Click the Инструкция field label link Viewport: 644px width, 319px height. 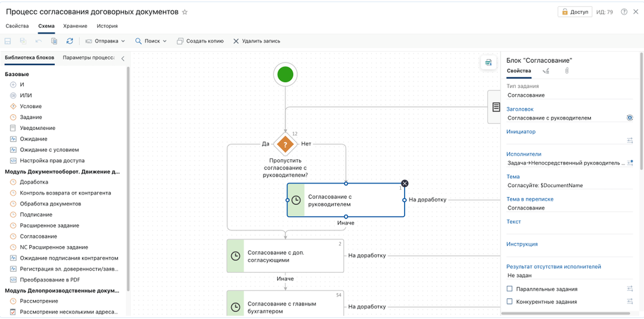[522, 244]
